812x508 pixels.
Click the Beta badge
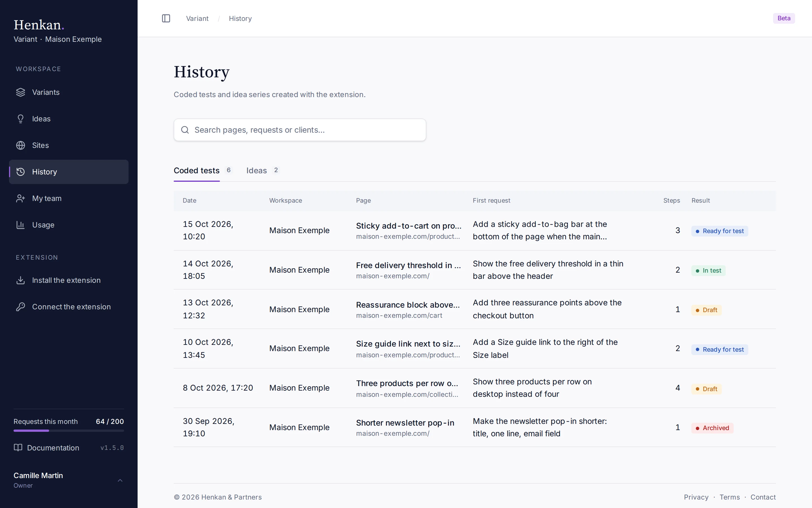tap(784, 18)
